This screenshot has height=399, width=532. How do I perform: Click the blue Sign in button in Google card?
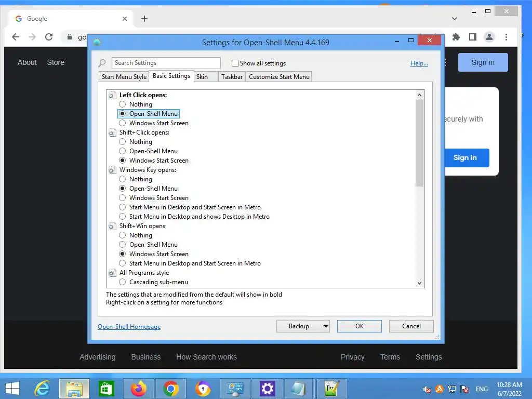[x=465, y=158]
